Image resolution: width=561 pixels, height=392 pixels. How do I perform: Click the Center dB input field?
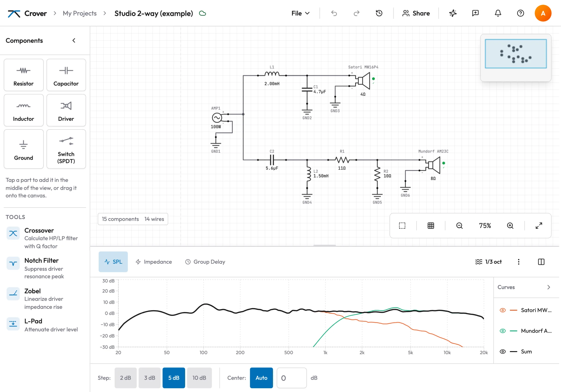click(292, 378)
